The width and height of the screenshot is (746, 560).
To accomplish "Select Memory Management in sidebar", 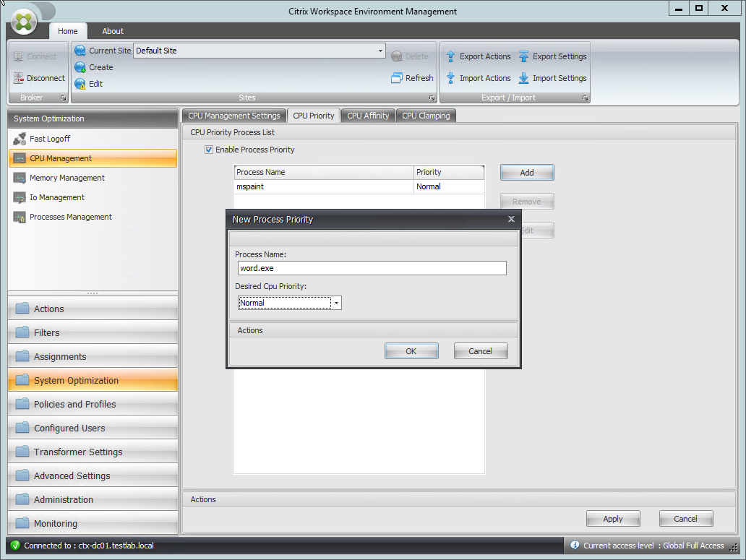I will (93, 178).
